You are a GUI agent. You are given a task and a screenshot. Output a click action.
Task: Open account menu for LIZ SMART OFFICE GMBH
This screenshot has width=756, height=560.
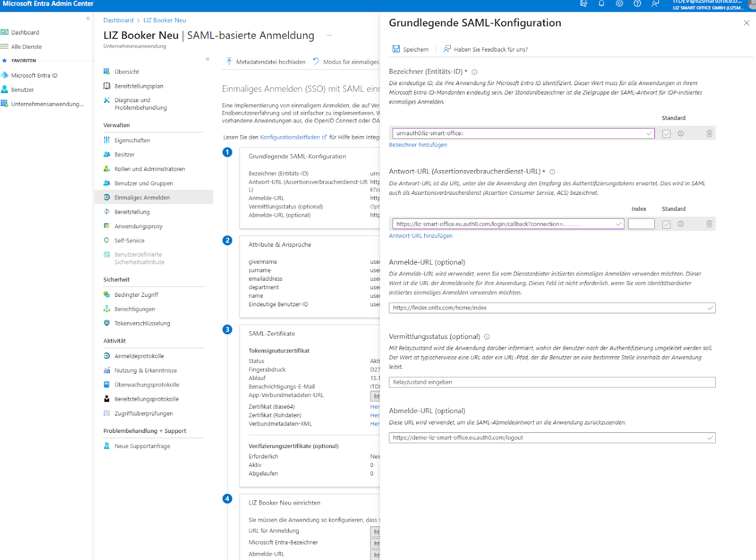click(713, 5)
